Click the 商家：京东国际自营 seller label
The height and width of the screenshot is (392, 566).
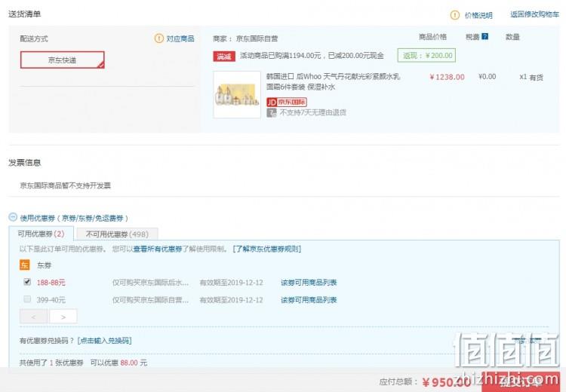(x=245, y=38)
